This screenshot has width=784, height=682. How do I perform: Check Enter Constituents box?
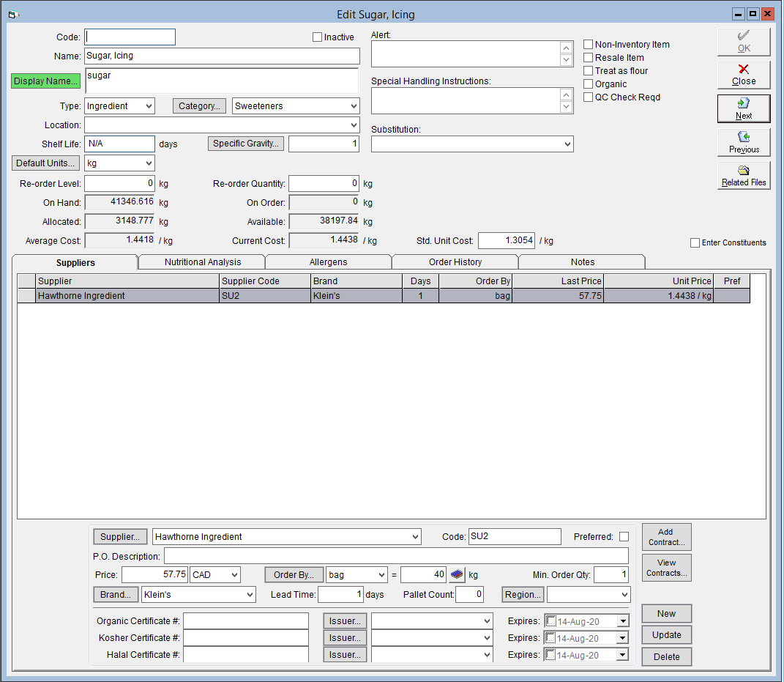[x=695, y=242]
